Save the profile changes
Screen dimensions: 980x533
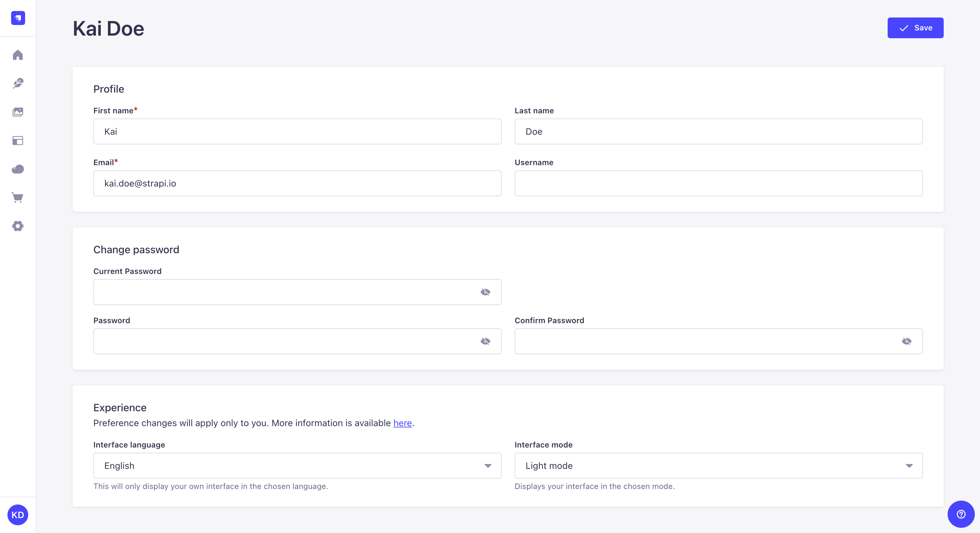[x=915, y=28]
